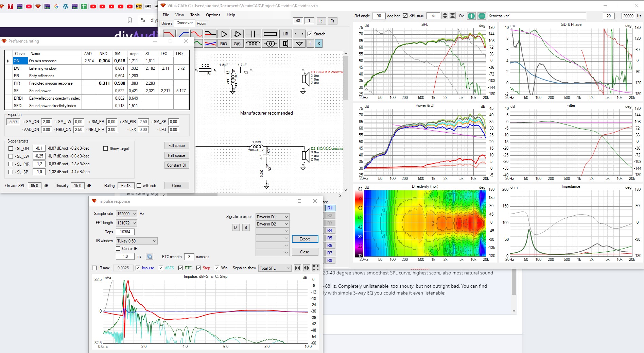Image resolution: width=644 pixels, height=353 pixels.
Task: Select the R4 variant button
Action: tap(330, 231)
